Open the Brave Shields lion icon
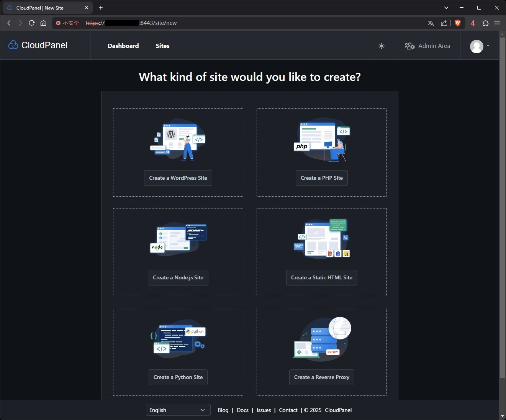 [457, 23]
